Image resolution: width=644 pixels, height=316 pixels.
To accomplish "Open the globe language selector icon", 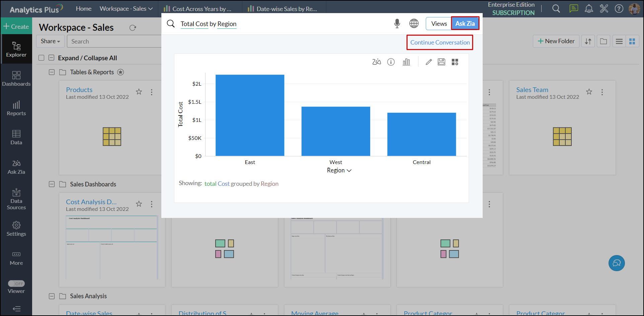I will pyautogui.click(x=414, y=23).
